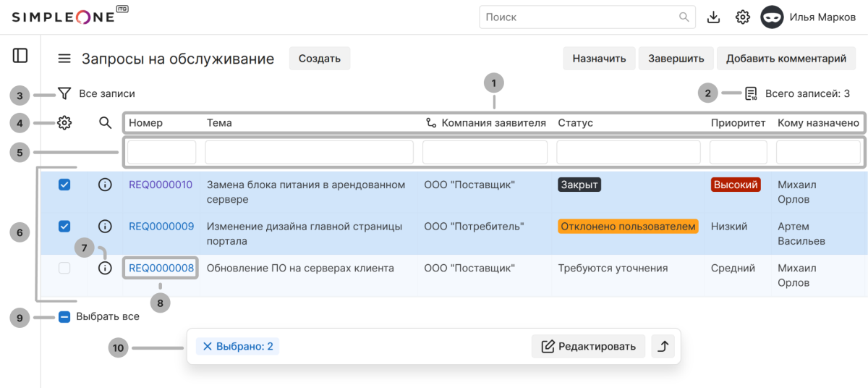868x388 pixels.
Task: Click the Редактировать button
Action: [x=588, y=346]
